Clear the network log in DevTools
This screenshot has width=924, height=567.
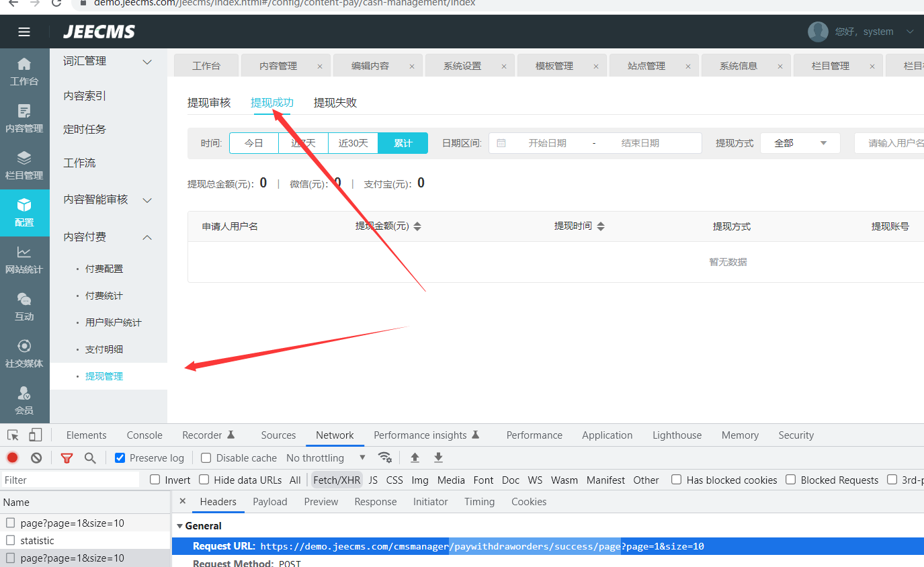point(36,457)
